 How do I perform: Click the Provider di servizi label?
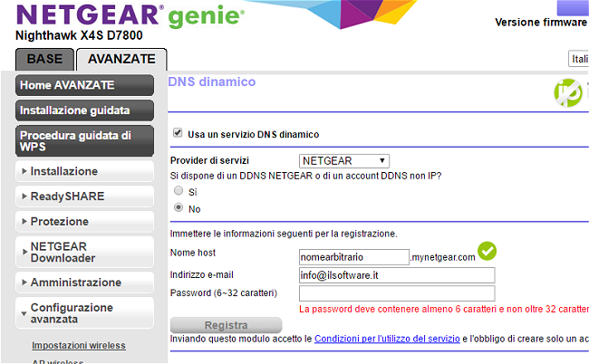(209, 160)
